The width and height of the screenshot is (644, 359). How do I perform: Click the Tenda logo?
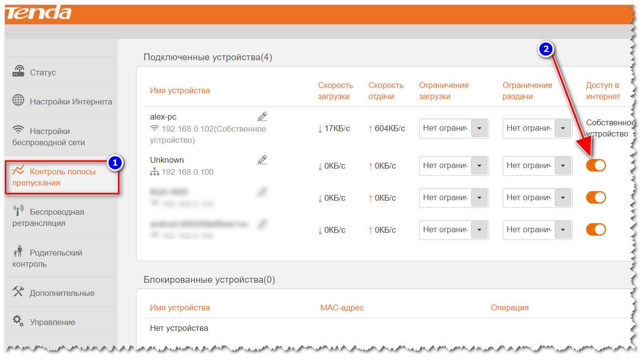pos(39,12)
